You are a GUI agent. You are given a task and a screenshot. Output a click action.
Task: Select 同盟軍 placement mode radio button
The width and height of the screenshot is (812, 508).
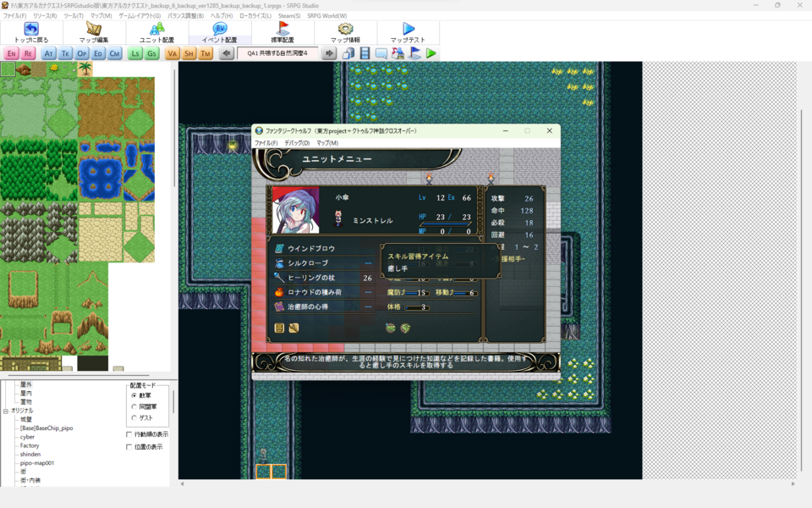point(134,407)
